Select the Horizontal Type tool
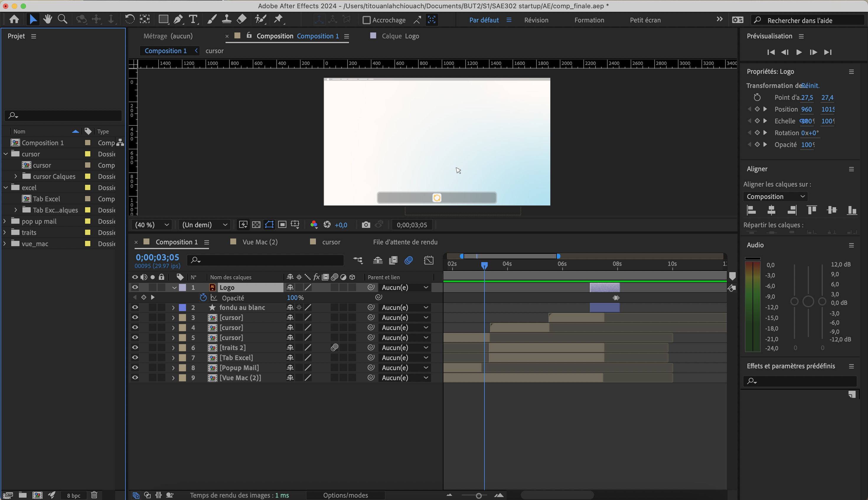 click(x=193, y=19)
